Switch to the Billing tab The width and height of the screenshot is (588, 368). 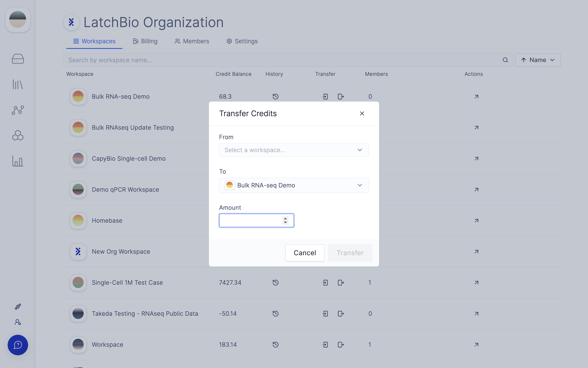145,41
